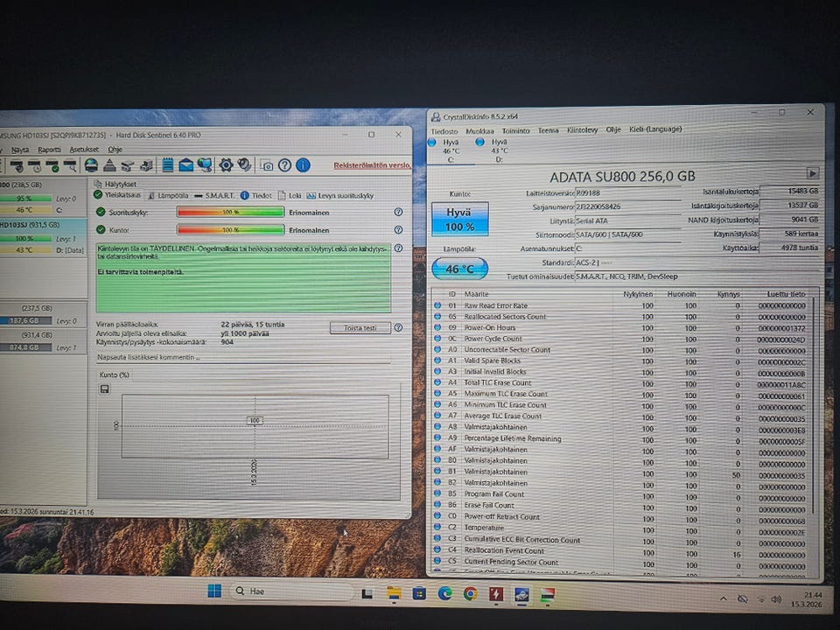Image resolution: width=840 pixels, height=630 pixels.
Task: Click the comment field Napsauta lisätäksesi kommentin
Action: tap(244, 357)
